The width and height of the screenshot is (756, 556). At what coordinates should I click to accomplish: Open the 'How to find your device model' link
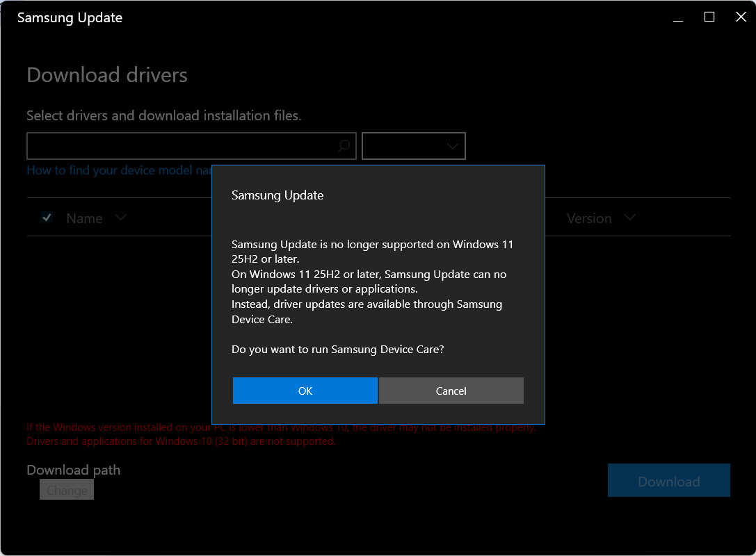coord(119,170)
